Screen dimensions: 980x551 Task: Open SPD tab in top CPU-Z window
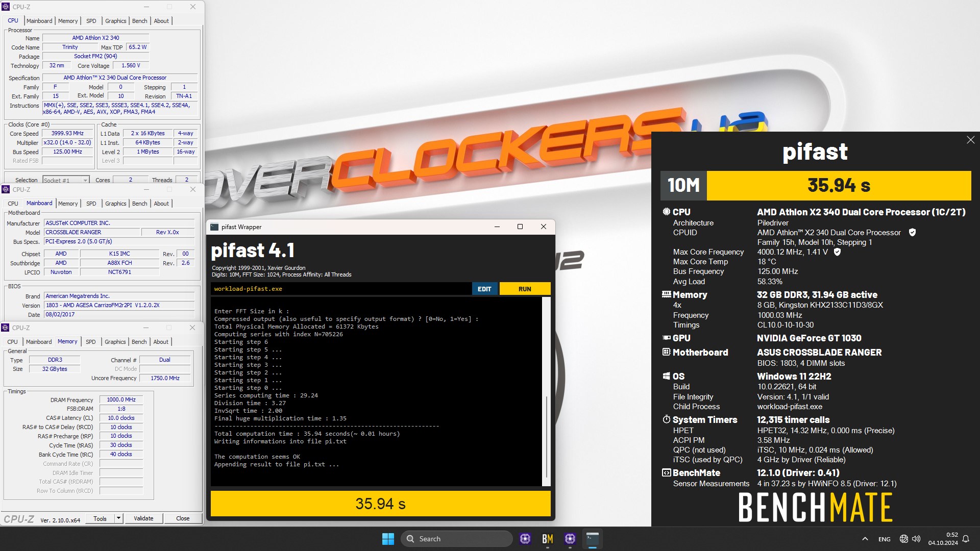[91, 21]
